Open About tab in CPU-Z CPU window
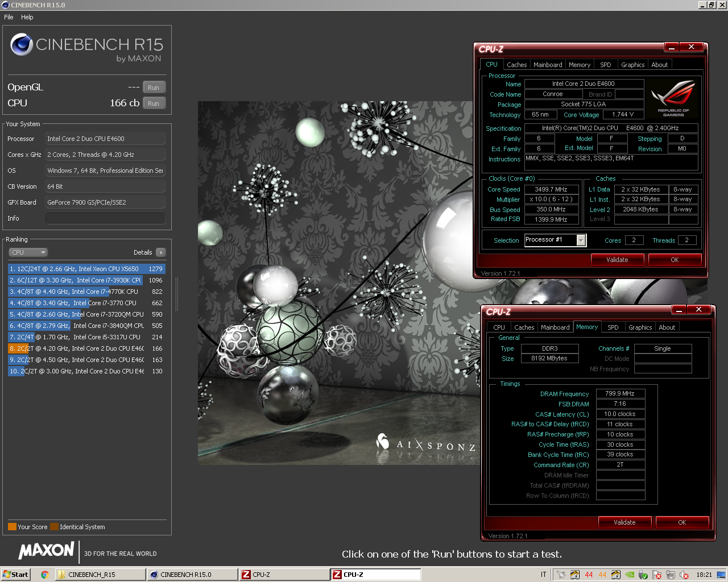728x582 pixels. [x=660, y=65]
